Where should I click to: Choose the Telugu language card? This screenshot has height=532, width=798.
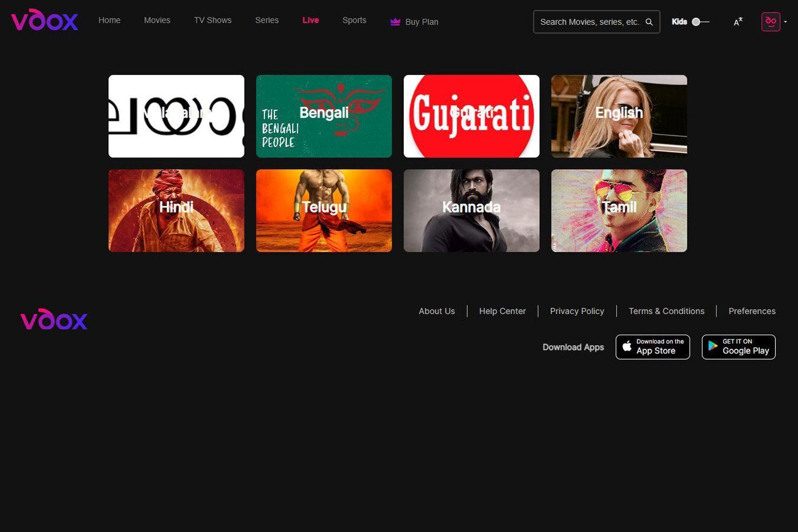tap(324, 211)
